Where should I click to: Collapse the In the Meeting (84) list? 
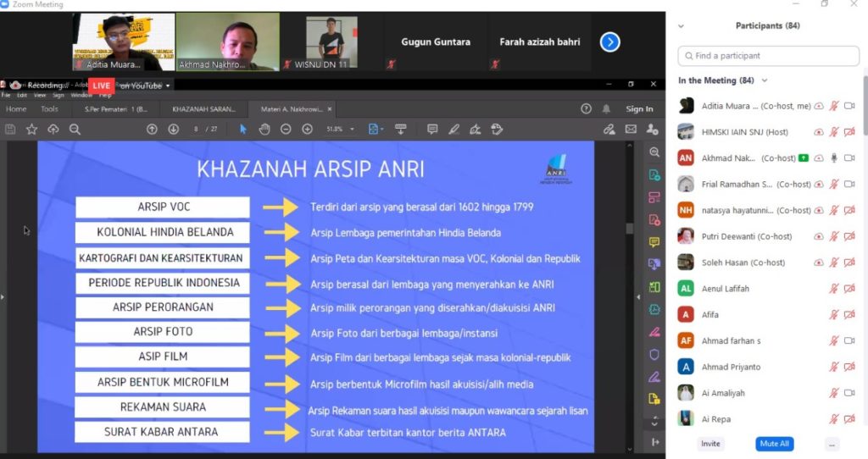(x=765, y=80)
